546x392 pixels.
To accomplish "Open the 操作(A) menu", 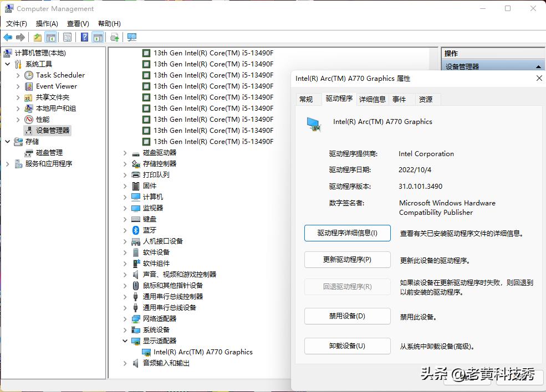I will [x=47, y=24].
